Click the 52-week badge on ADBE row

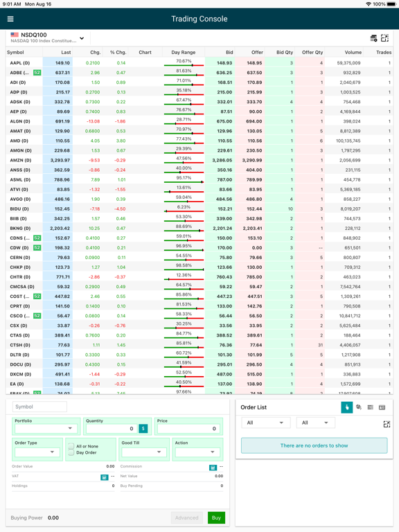[x=37, y=73]
